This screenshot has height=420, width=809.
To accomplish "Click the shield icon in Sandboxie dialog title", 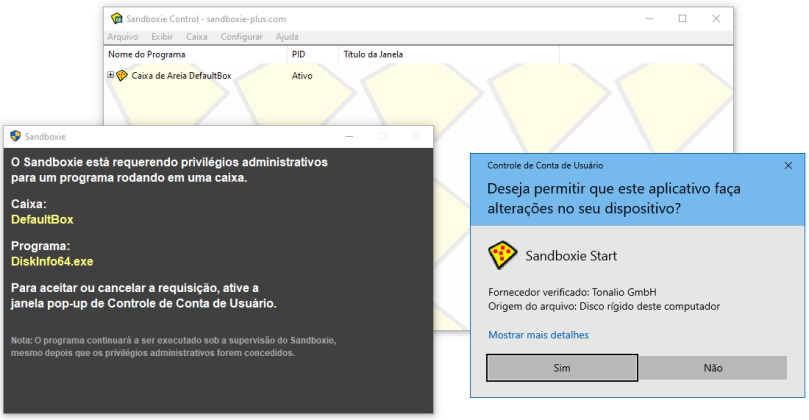I will pyautogui.click(x=15, y=136).
